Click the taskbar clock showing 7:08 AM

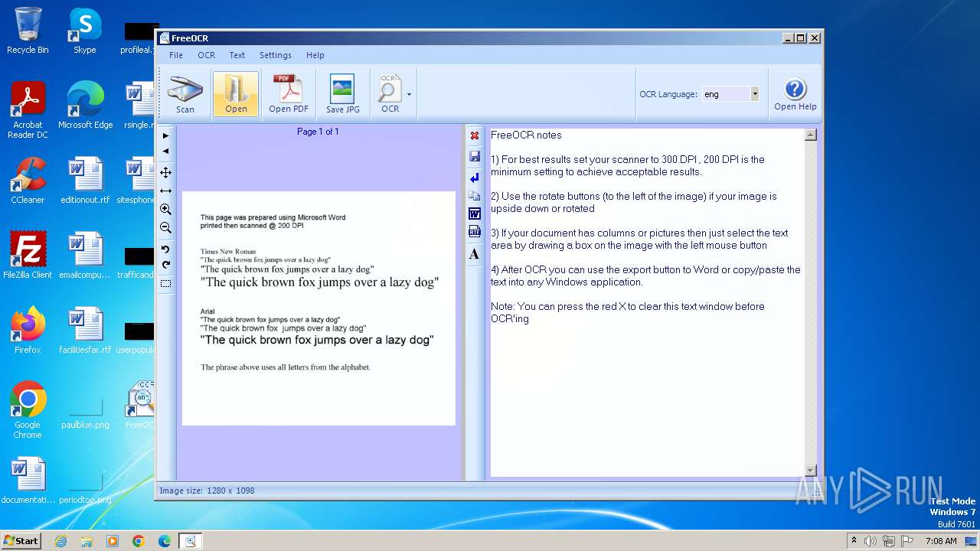point(941,541)
